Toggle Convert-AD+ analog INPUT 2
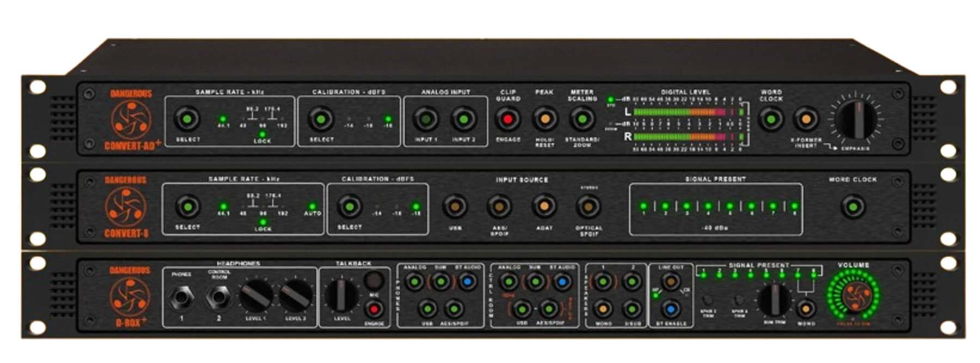 click(463, 119)
